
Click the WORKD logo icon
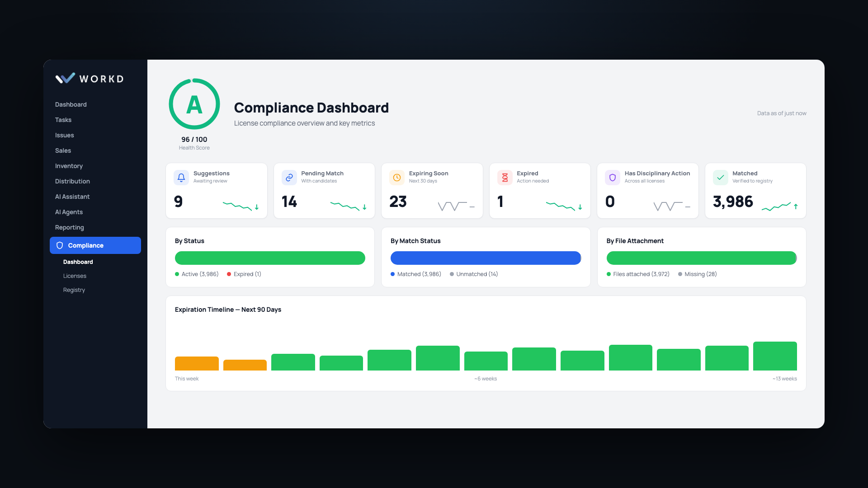tap(65, 79)
